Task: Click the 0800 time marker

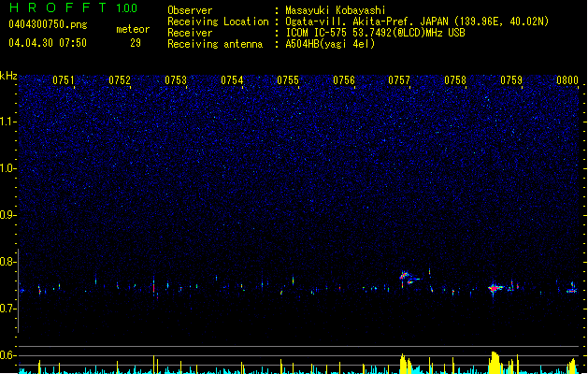Action: click(x=567, y=80)
